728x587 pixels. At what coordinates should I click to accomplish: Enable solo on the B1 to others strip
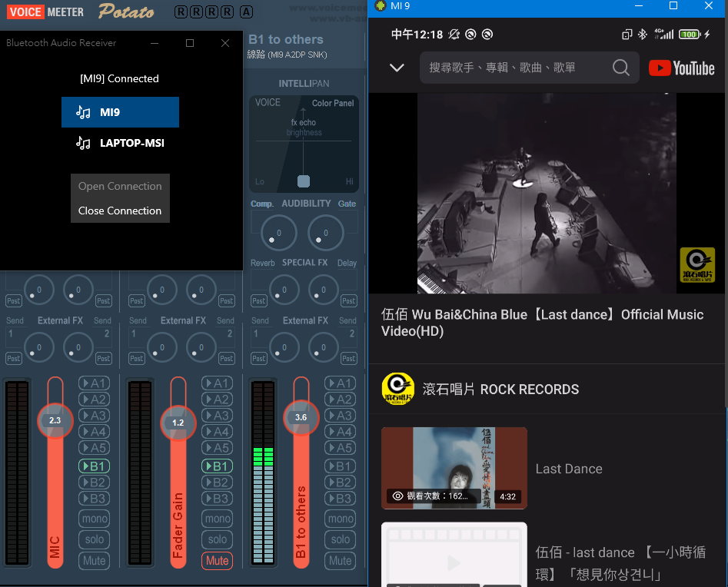click(x=341, y=539)
